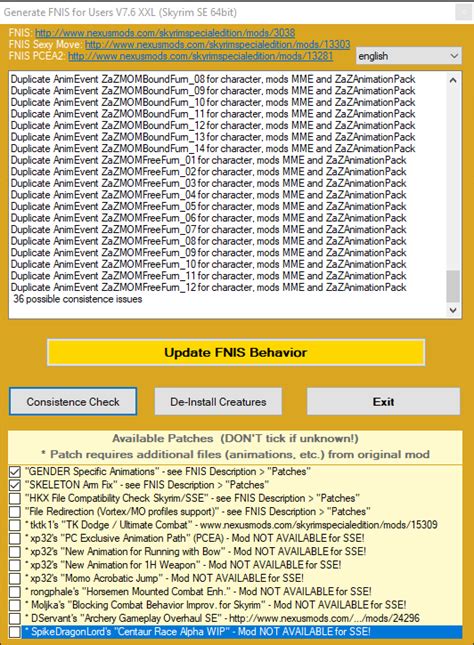Image resolution: width=474 pixels, height=645 pixels.
Task: Untick the GENDER Specific Animations checkbox
Action: [15, 472]
